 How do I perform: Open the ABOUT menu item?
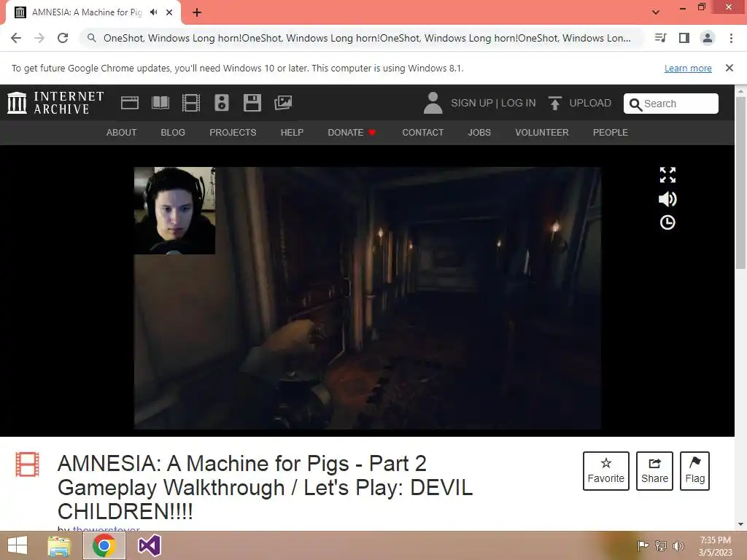122,133
